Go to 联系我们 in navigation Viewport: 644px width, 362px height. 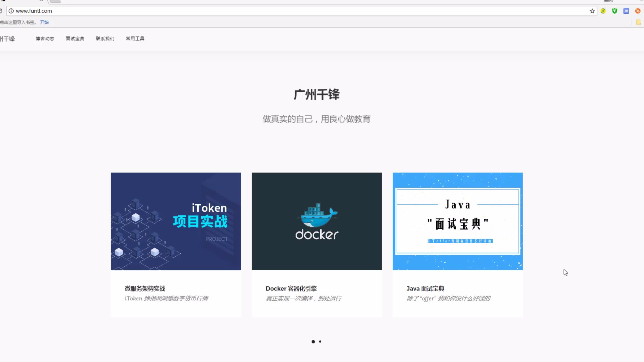point(105,39)
